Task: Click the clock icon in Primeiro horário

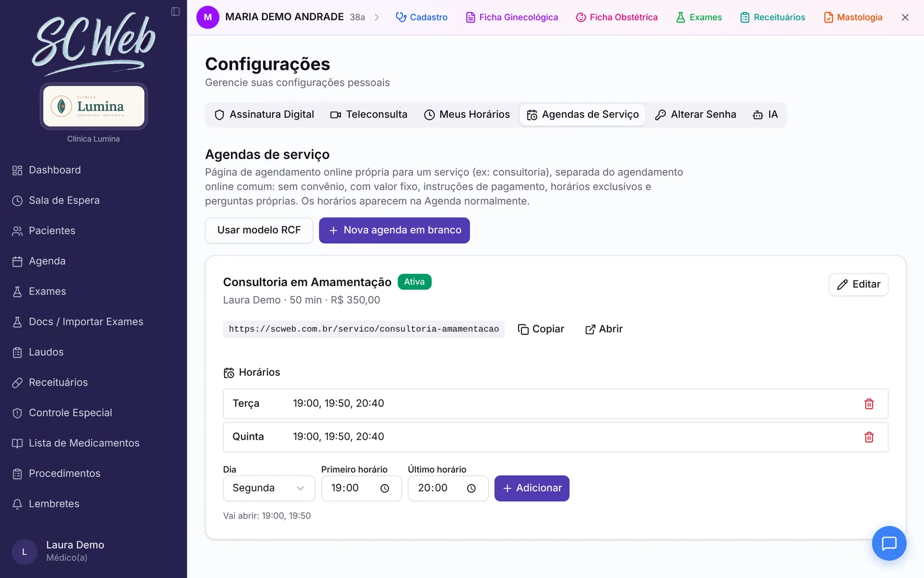Action: (x=385, y=488)
